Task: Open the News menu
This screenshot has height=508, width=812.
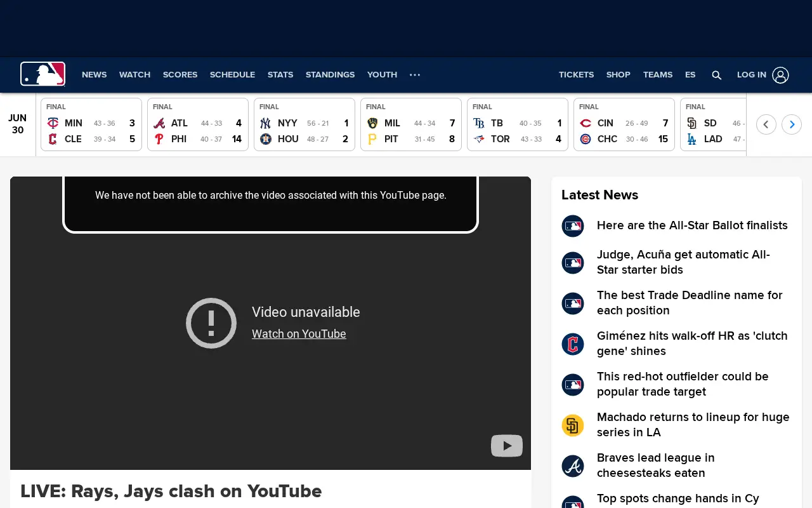Action: tap(95, 75)
